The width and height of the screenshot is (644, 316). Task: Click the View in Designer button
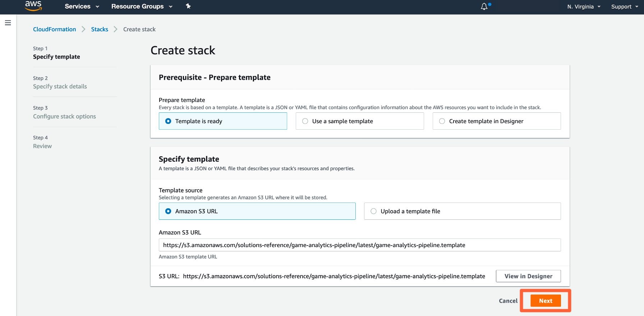528,276
